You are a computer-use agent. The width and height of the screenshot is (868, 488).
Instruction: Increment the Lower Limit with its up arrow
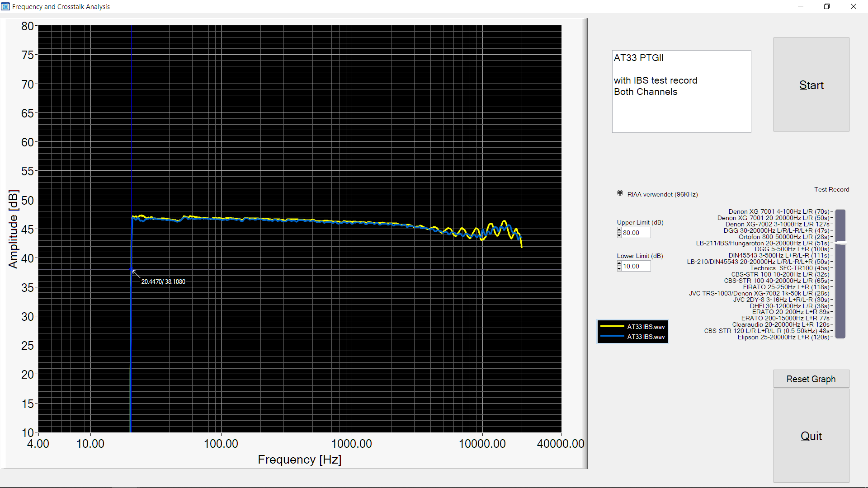coord(619,263)
